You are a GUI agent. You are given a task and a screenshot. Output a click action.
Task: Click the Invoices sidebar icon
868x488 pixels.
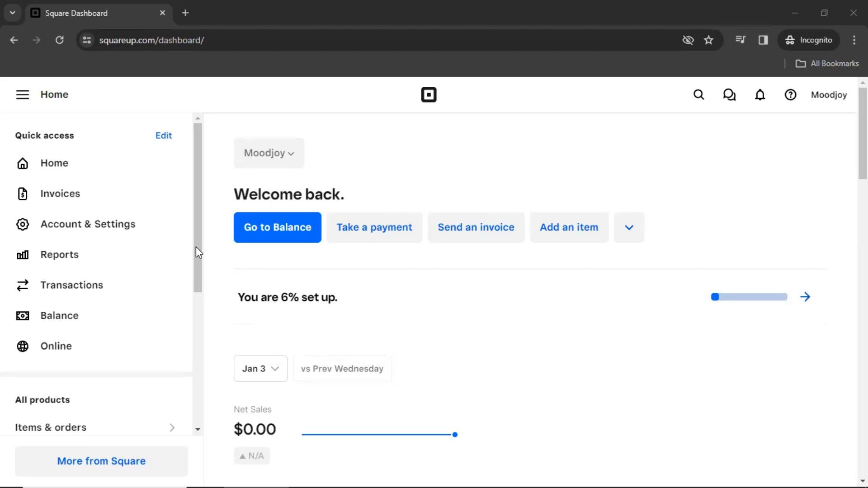(x=22, y=193)
